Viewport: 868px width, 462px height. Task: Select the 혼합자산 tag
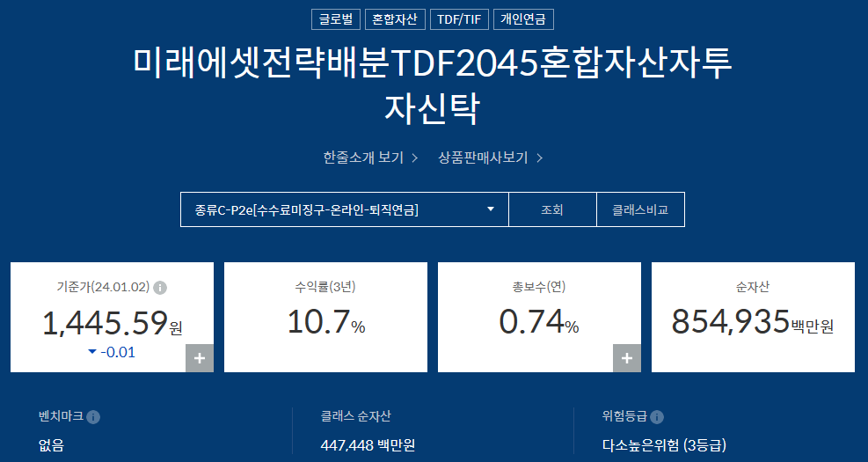[x=395, y=19]
